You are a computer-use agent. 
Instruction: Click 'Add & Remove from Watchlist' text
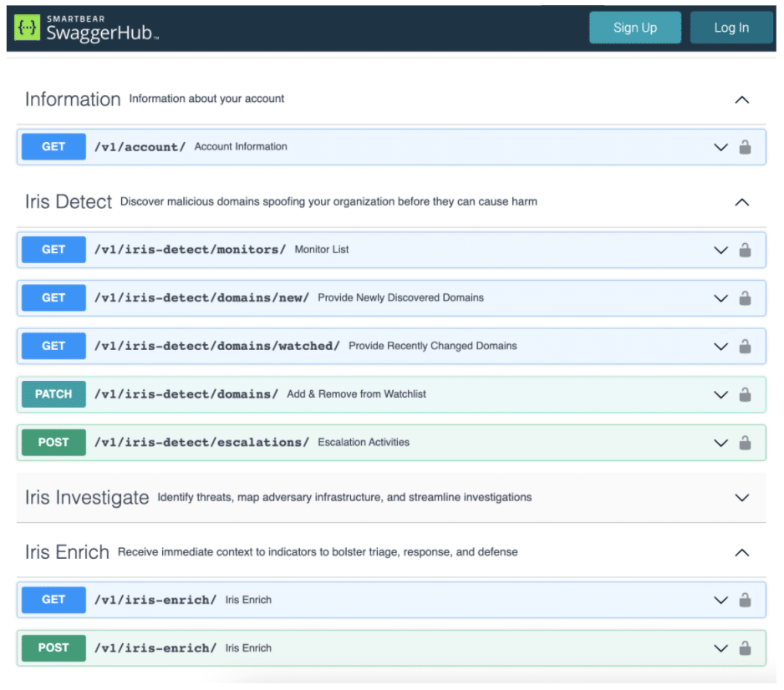(x=356, y=394)
